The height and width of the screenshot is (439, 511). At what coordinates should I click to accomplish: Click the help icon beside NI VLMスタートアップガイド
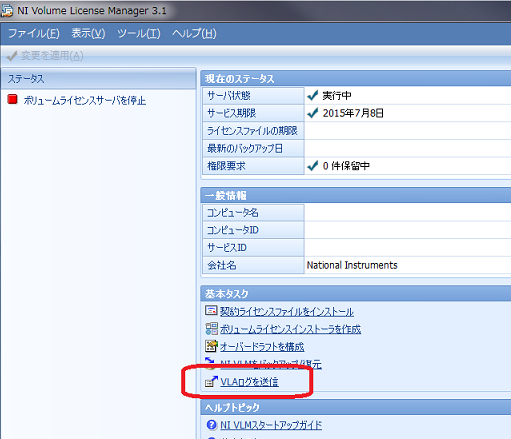(x=212, y=425)
